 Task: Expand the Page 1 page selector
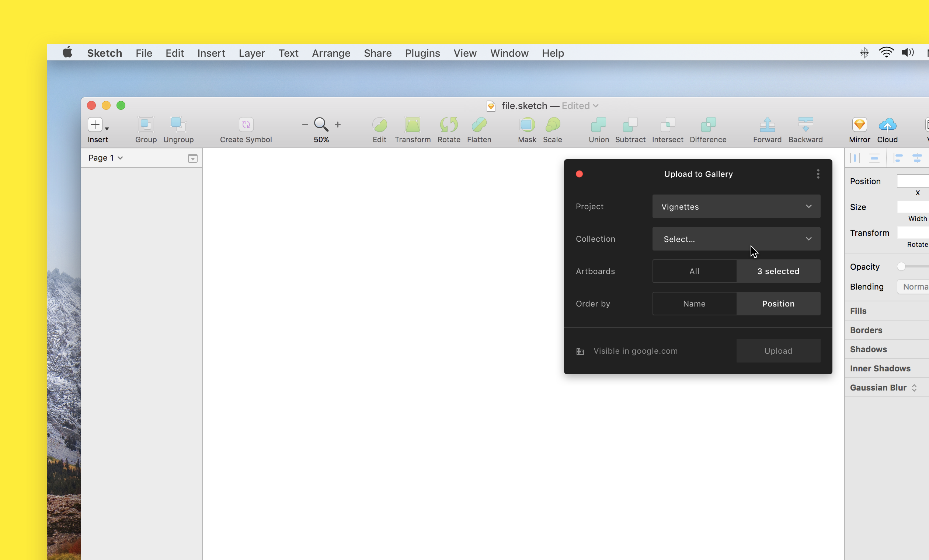pos(105,158)
